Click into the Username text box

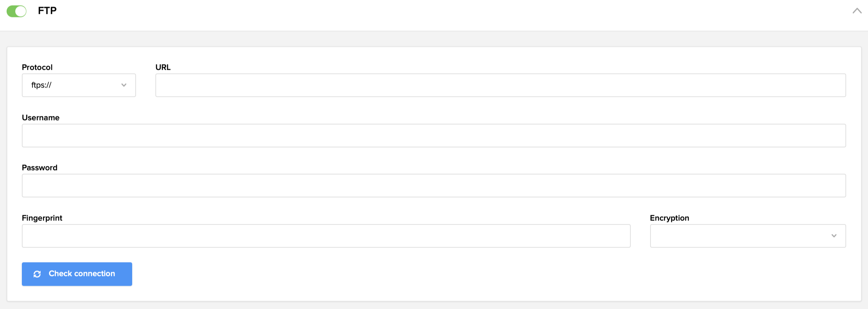[434, 135]
